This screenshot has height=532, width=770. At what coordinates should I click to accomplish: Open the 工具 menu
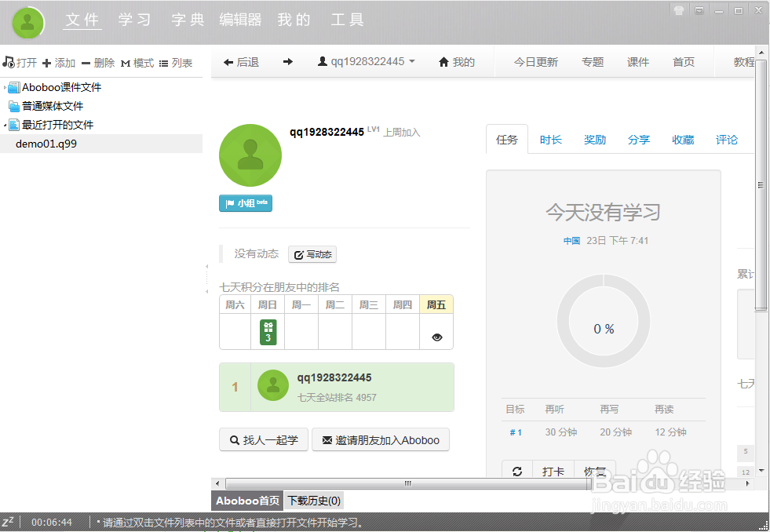[x=347, y=20]
